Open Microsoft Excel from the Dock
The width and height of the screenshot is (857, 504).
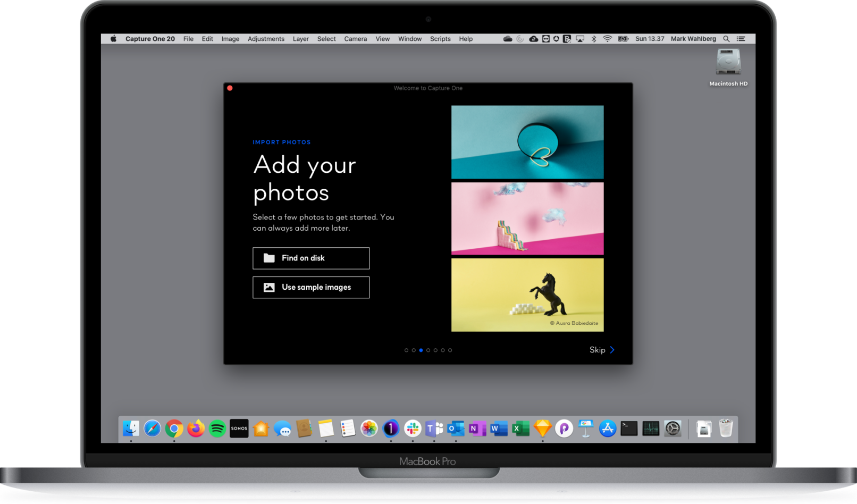[519, 429]
